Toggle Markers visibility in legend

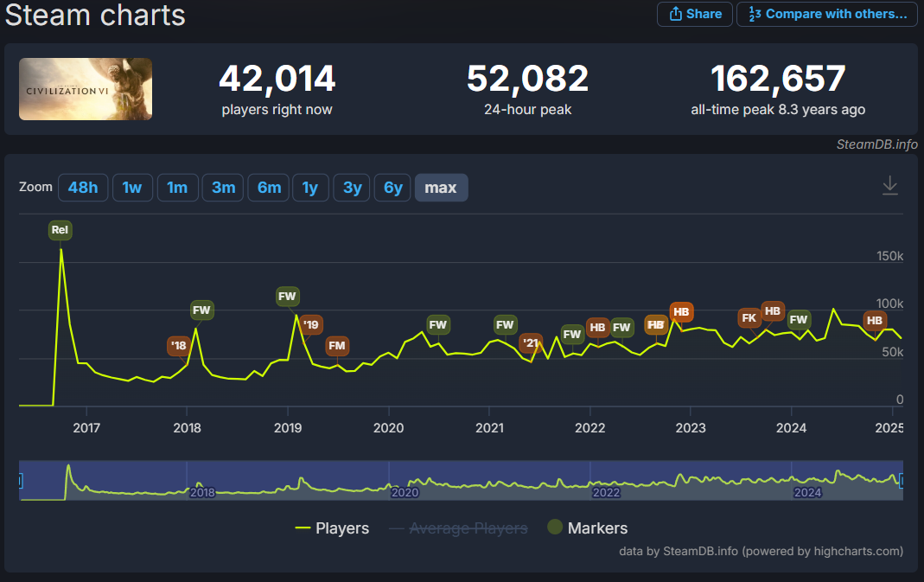pos(588,528)
